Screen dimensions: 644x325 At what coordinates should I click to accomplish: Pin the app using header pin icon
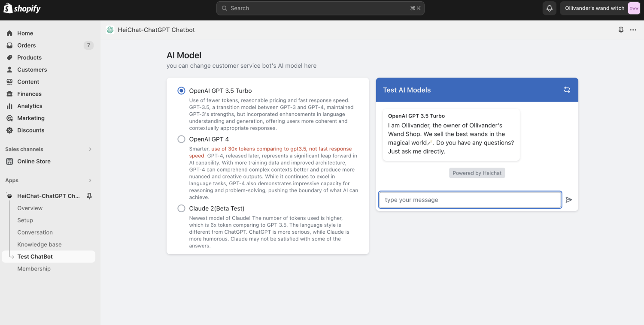pyautogui.click(x=621, y=30)
